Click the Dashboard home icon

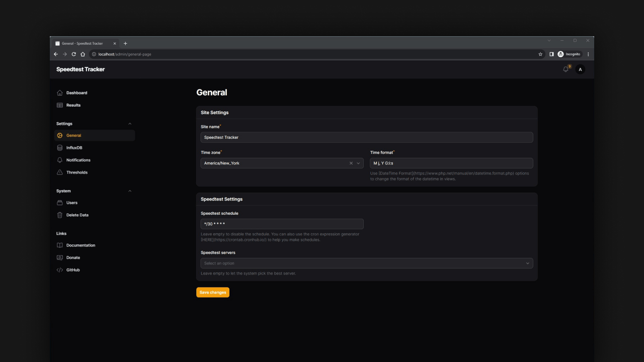(x=60, y=93)
